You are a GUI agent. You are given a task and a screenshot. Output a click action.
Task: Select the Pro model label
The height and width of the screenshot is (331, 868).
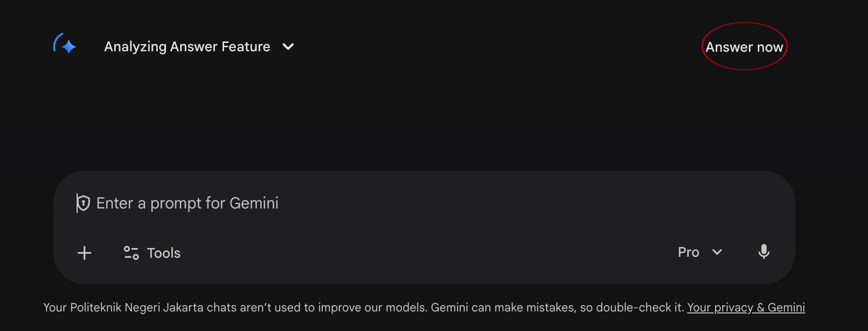pos(688,252)
